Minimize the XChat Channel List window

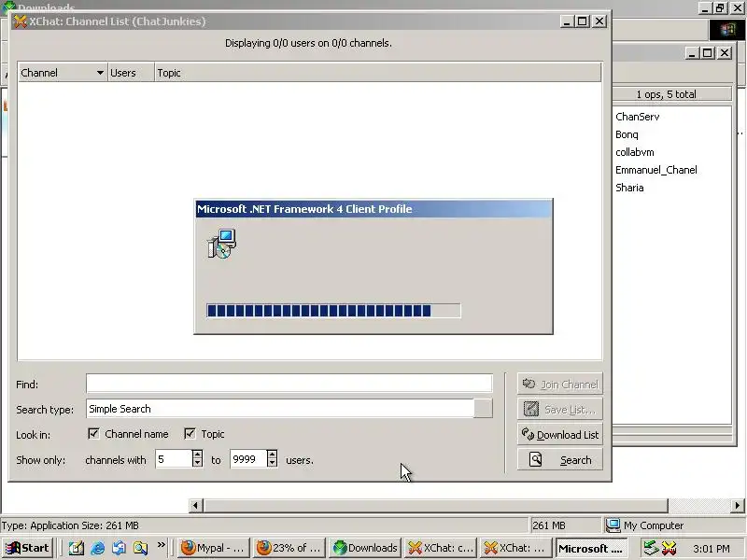tap(567, 21)
